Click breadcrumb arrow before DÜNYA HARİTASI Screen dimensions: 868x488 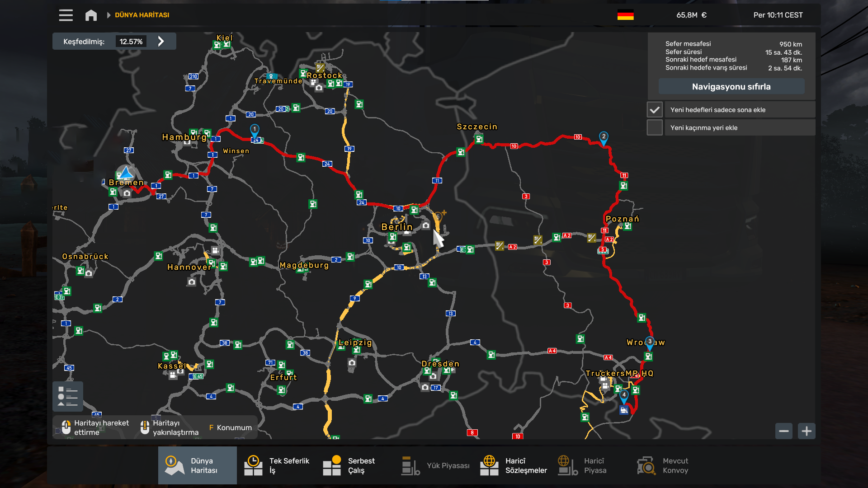(108, 15)
